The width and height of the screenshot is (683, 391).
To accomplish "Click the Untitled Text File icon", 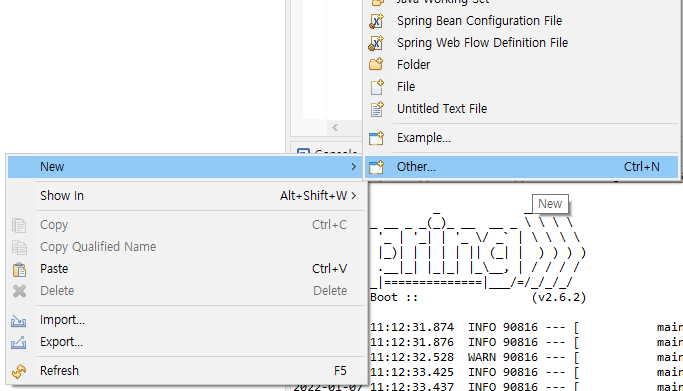I will (x=377, y=109).
